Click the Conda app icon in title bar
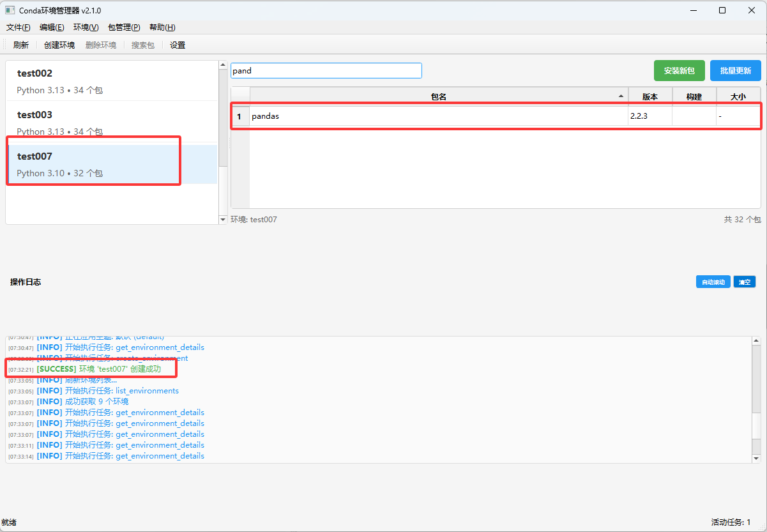The height and width of the screenshot is (532, 767). (x=10, y=10)
